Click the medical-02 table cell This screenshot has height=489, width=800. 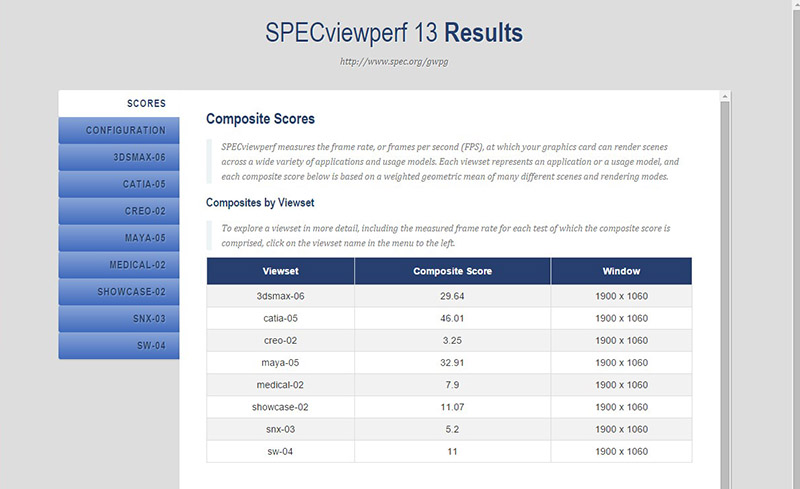281,385
